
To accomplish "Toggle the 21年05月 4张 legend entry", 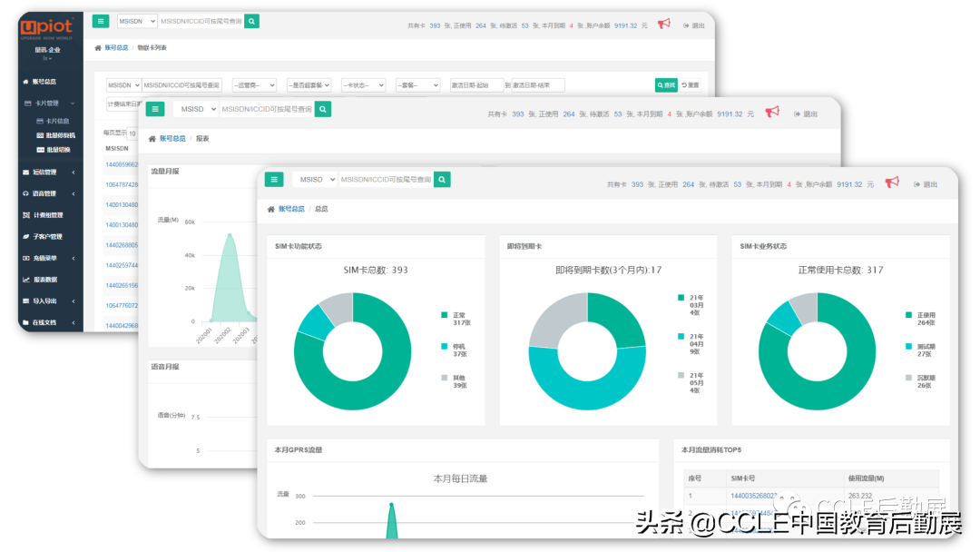I will pos(691,382).
